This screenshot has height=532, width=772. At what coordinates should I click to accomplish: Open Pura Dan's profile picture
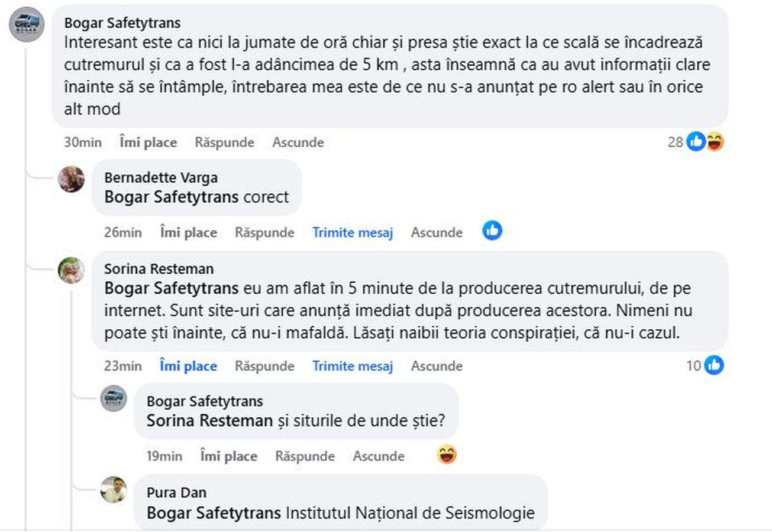113,489
